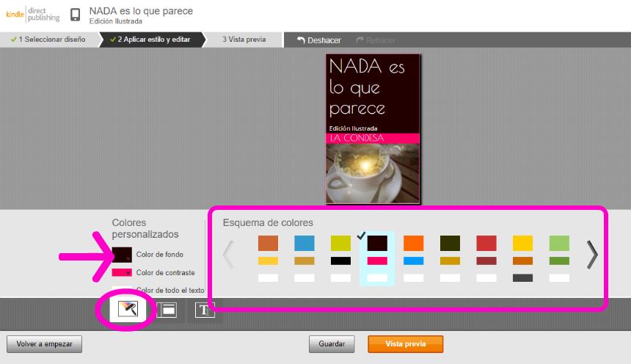Open the Color de fondo dropdown swatch
Viewport: 631px width, 364px height.
tap(122, 255)
